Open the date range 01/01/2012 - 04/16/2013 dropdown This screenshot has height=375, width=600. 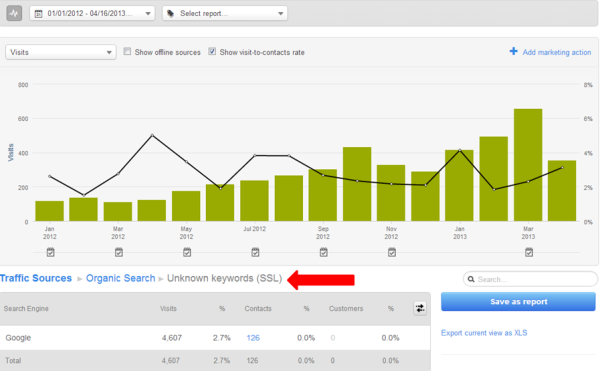pyautogui.click(x=92, y=13)
